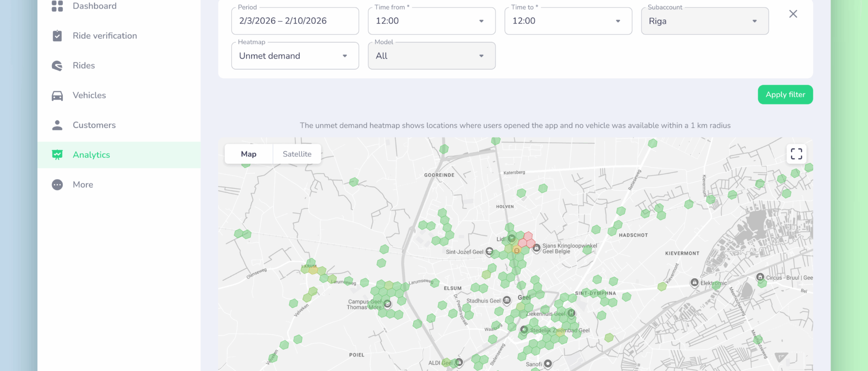Click the Analytics chart icon

[57, 155]
